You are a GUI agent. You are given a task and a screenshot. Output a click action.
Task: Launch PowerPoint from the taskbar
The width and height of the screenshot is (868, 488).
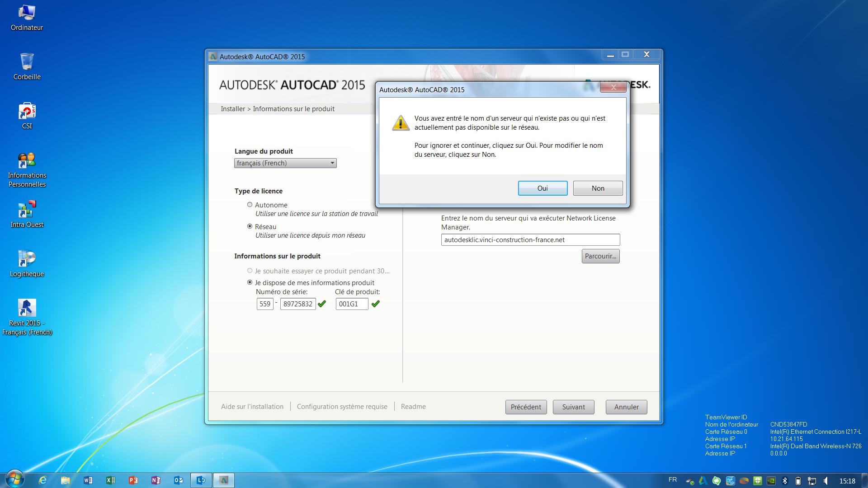tap(133, 480)
